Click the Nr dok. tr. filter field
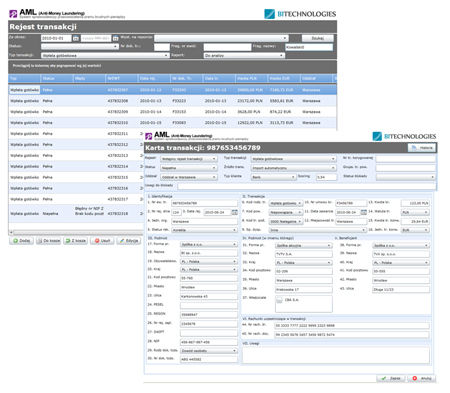450x393 pixels. coord(162,47)
